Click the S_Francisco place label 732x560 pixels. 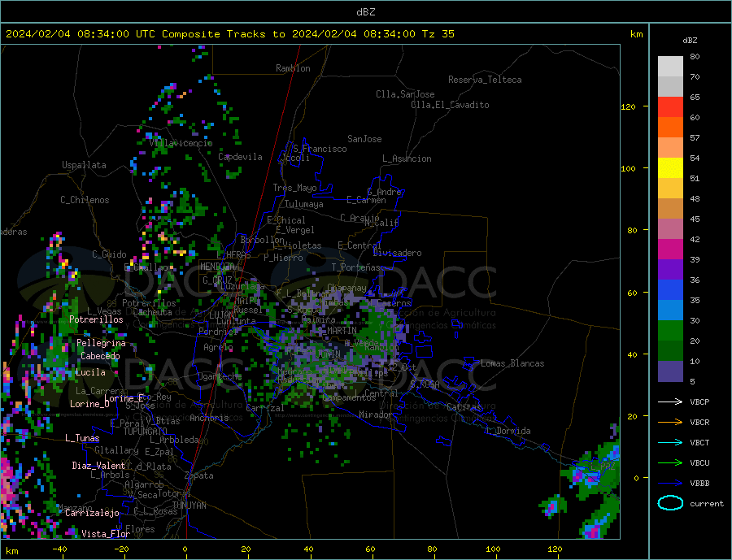320,149
